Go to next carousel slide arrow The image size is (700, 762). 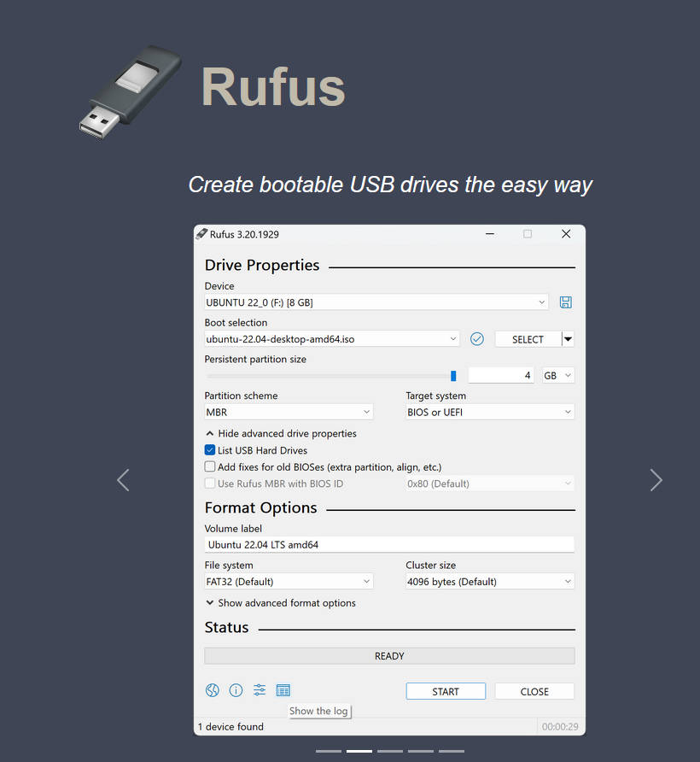click(x=656, y=480)
